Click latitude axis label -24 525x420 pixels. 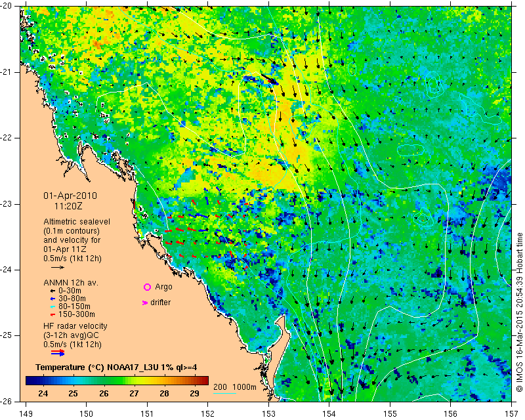(6, 270)
